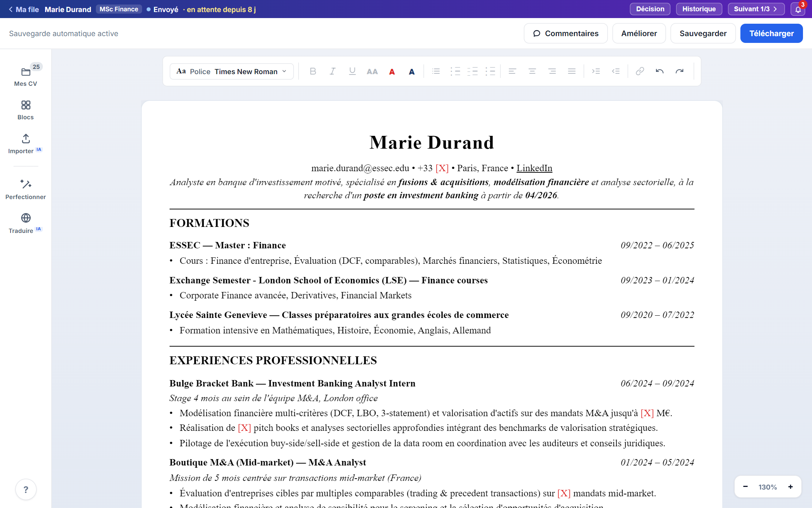
Task: Zoom in with the plus button
Action: coord(791,487)
